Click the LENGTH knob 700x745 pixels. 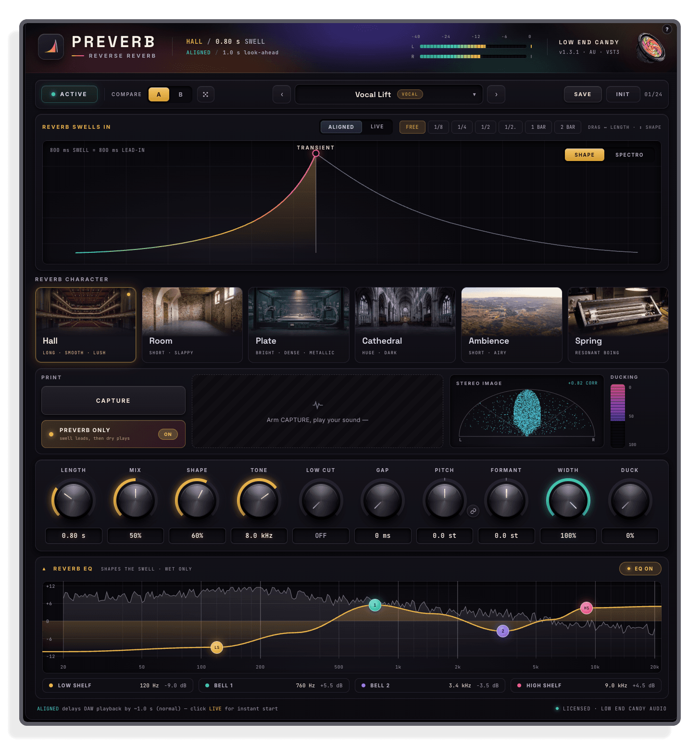tap(73, 500)
